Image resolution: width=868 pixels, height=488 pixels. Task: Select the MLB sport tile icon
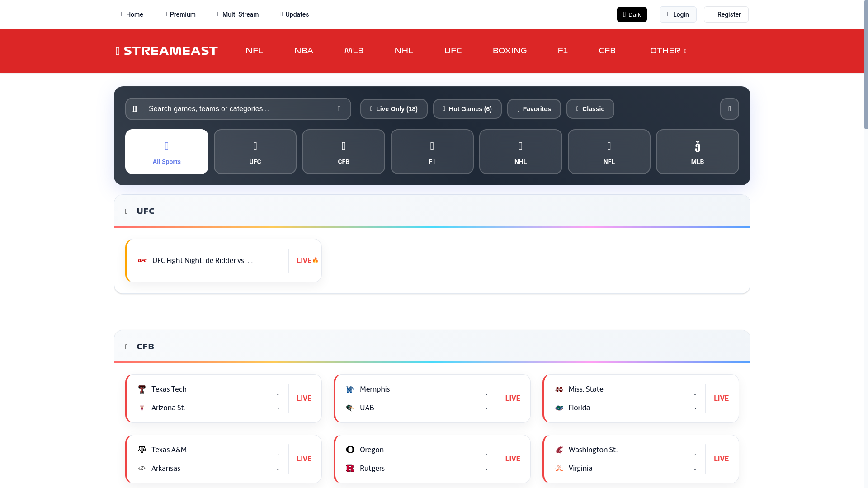(x=697, y=146)
